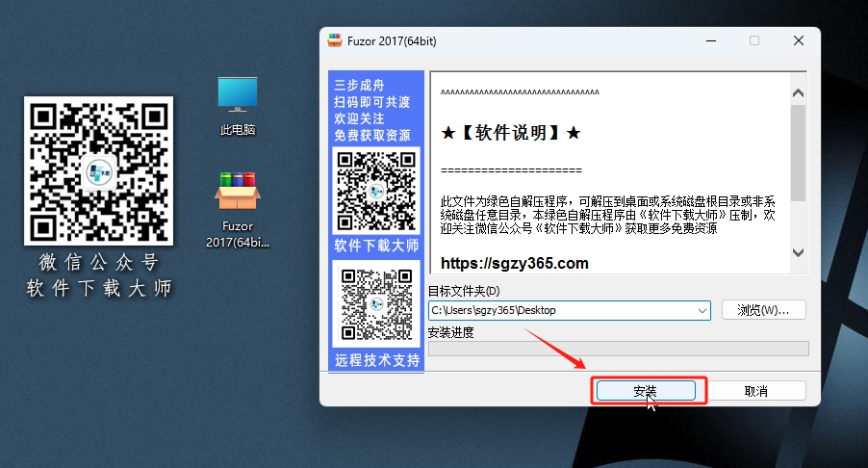The height and width of the screenshot is (468, 868).
Task: Click the 软件下载大师 sidebar label
Action: 376,246
